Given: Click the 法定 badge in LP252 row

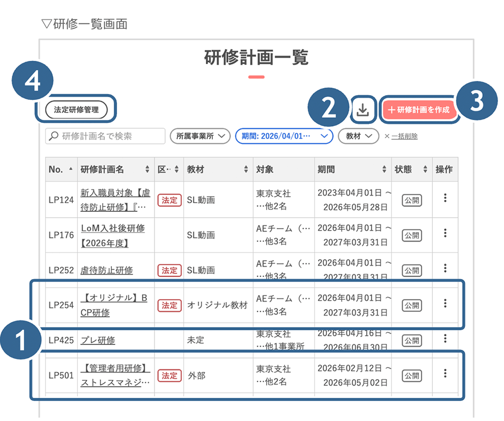Looking at the screenshot, I should 169,270.
